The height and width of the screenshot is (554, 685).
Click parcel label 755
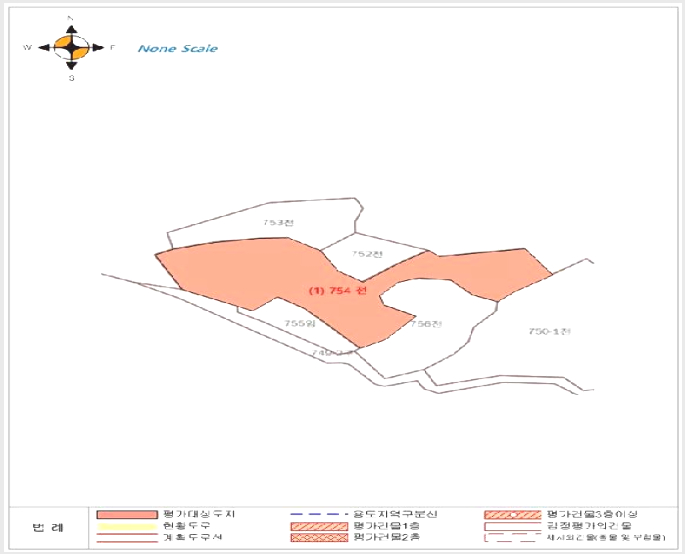(x=300, y=323)
